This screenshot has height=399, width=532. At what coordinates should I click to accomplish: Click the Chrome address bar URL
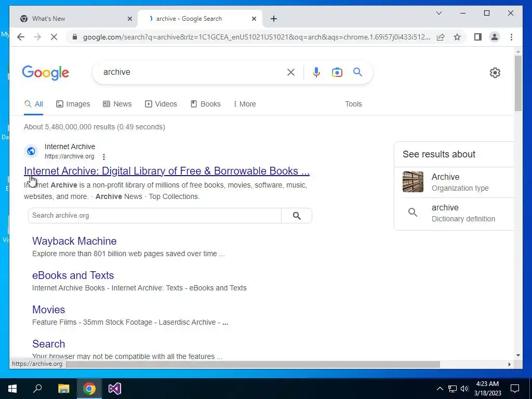(257, 37)
